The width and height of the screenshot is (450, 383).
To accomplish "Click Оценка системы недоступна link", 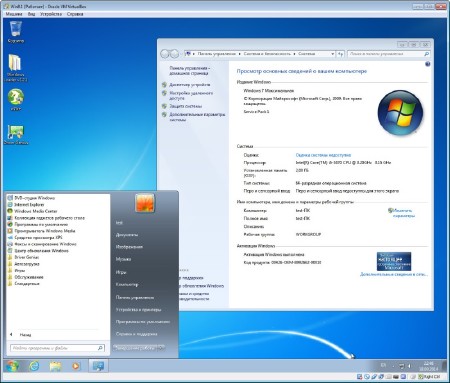I will [x=323, y=155].
